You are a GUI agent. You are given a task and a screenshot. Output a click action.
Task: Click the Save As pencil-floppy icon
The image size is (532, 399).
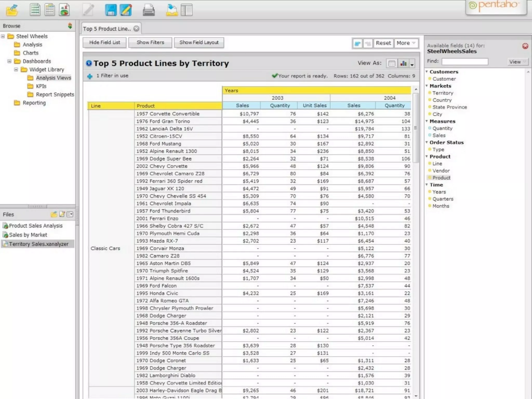pos(126,10)
